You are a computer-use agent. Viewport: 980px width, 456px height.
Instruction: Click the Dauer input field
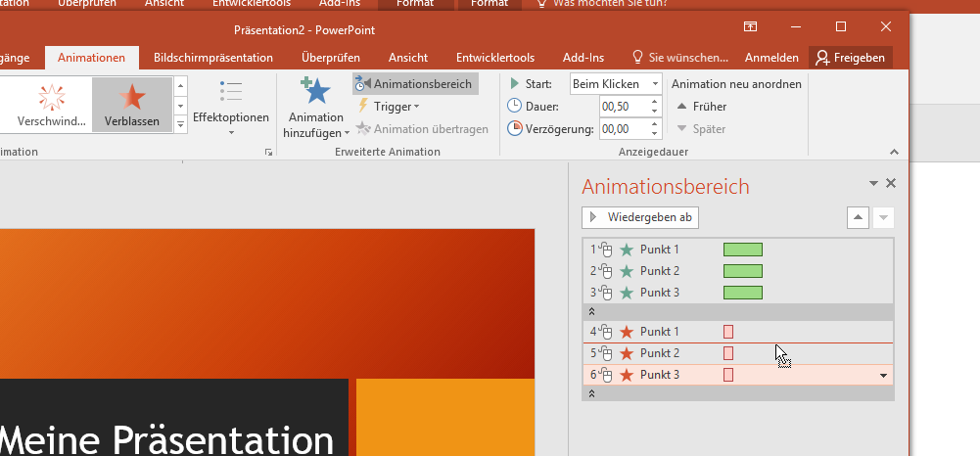coord(623,107)
